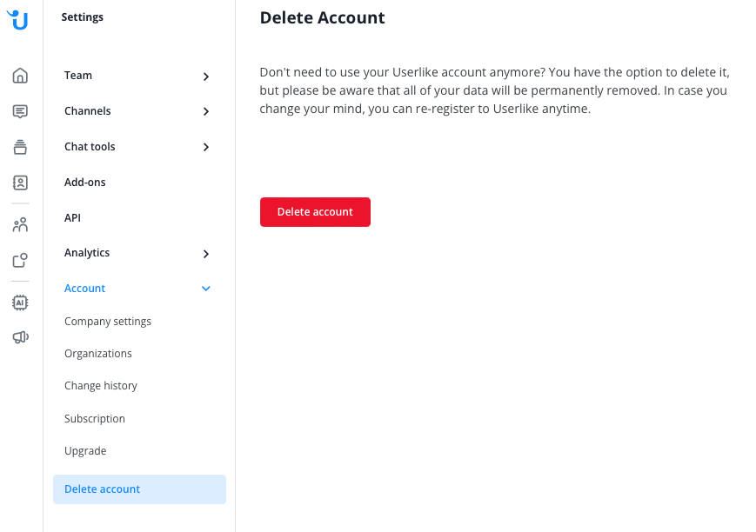Open the home icon in sidebar
The width and height of the screenshot is (756, 532).
click(20, 76)
